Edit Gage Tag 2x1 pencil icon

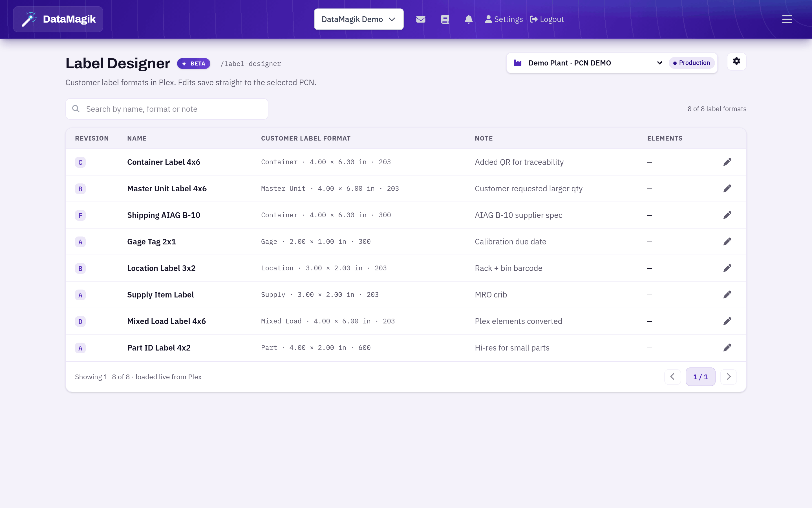pos(727,242)
